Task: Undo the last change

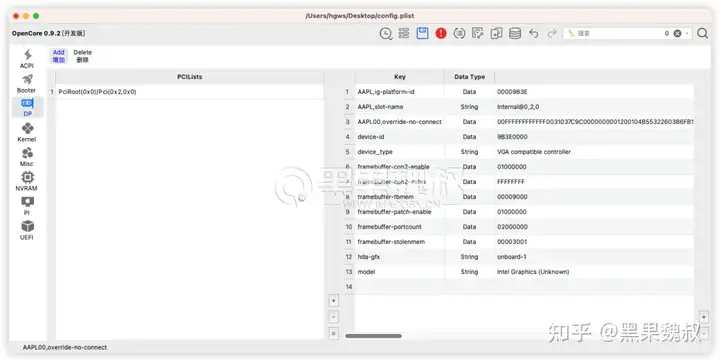Action: tap(533, 33)
